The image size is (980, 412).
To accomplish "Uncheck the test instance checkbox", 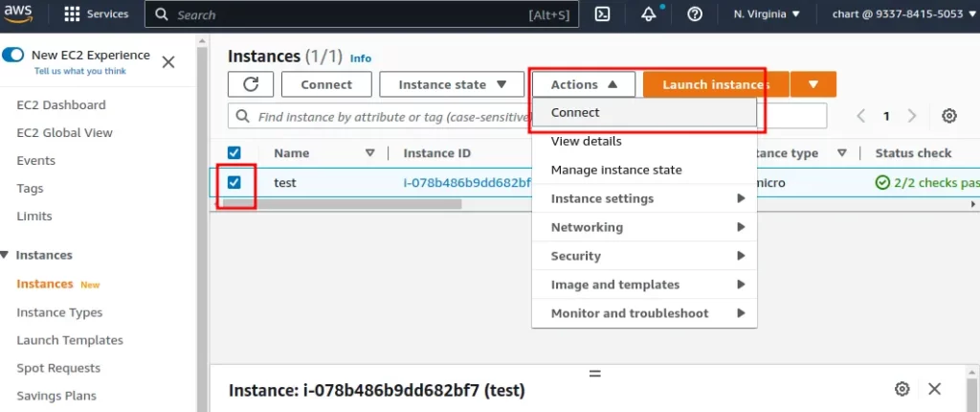I will pos(234,182).
